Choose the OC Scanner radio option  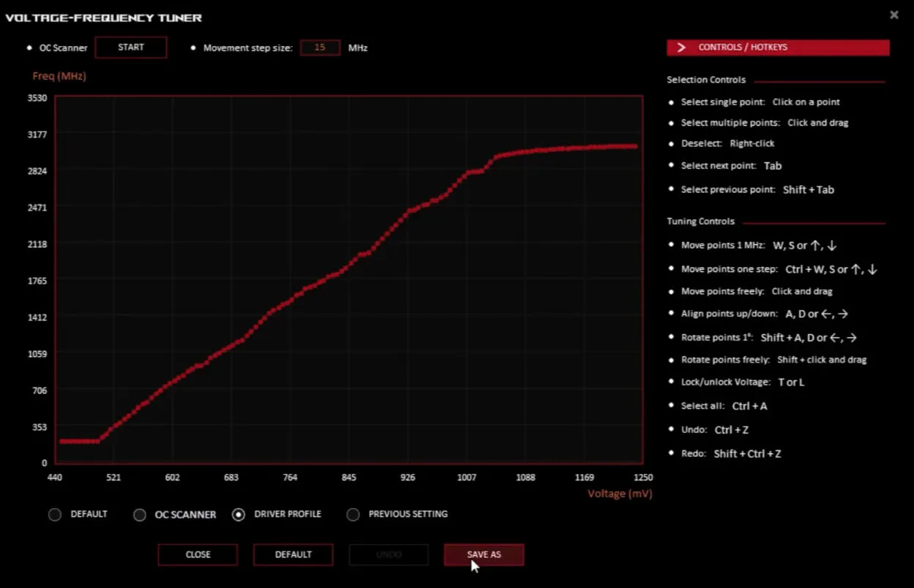click(140, 515)
